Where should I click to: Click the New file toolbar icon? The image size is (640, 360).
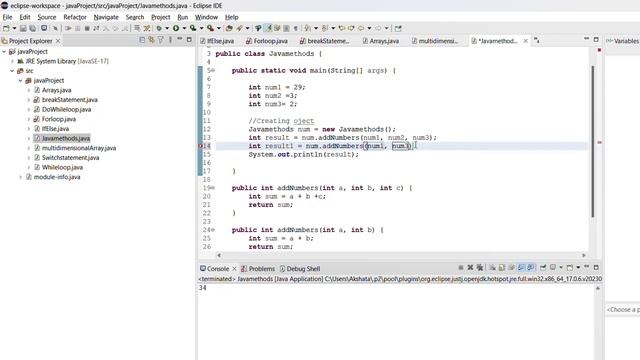(x=6, y=28)
